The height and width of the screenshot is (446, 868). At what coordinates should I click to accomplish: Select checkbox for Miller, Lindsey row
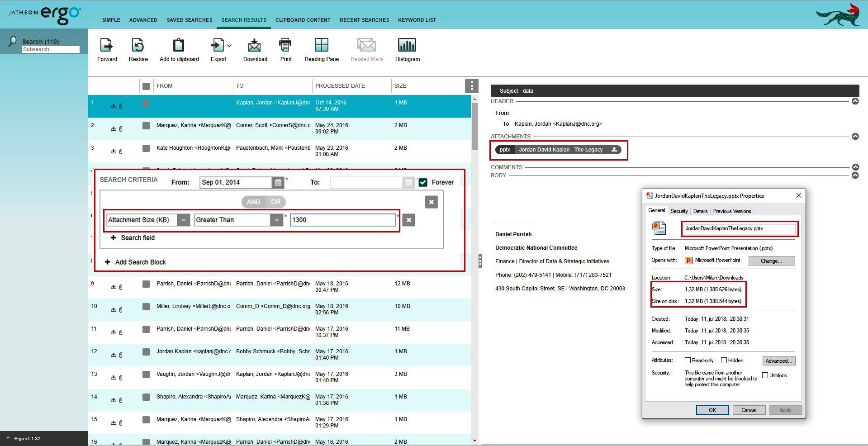[x=146, y=307]
